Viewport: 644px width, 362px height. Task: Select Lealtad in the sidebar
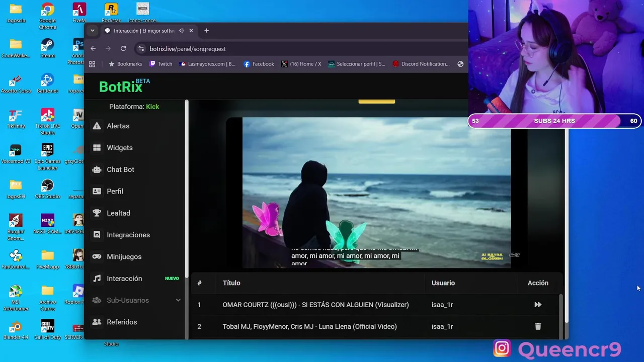tap(118, 213)
